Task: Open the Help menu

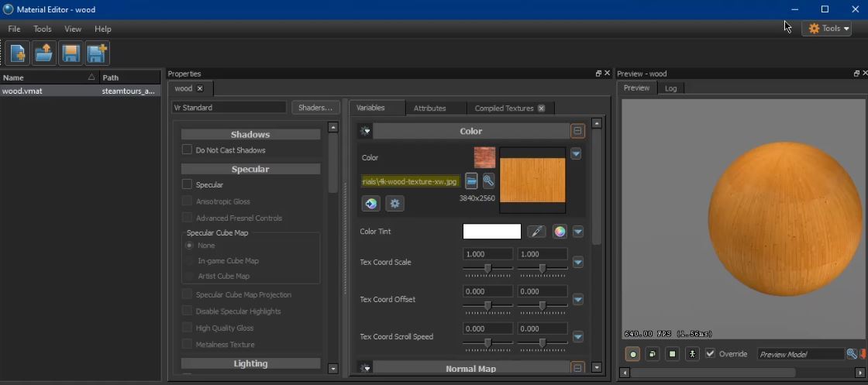Action: click(102, 29)
